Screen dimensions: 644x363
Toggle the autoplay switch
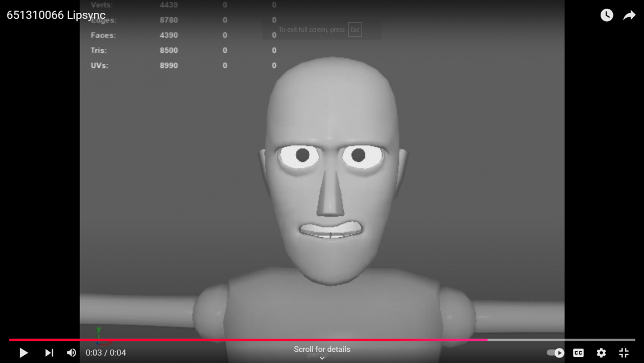pos(555,353)
